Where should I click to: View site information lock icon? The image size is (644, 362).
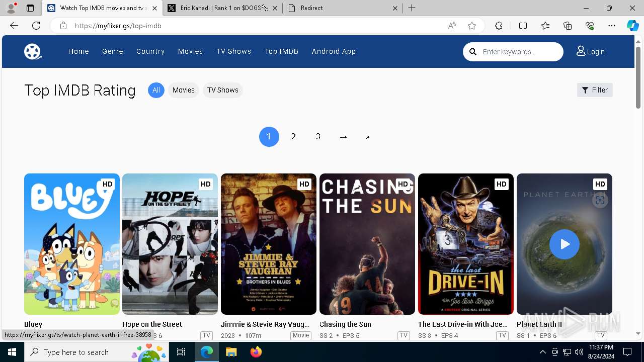pos(63,26)
